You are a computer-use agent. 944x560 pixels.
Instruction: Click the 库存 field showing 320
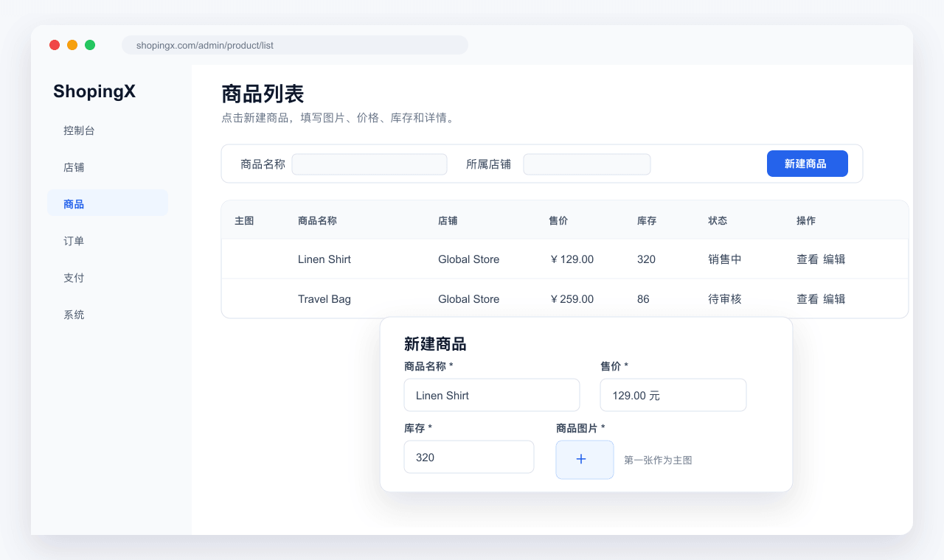[x=469, y=457]
